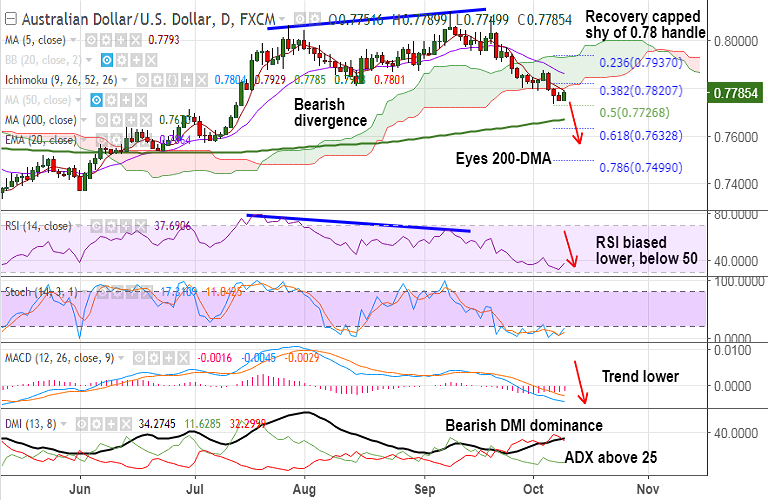Image resolution: width=768 pixels, height=504 pixels.
Task: Remove the Ichimoku indicator
Action: click(x=202, y=80)
